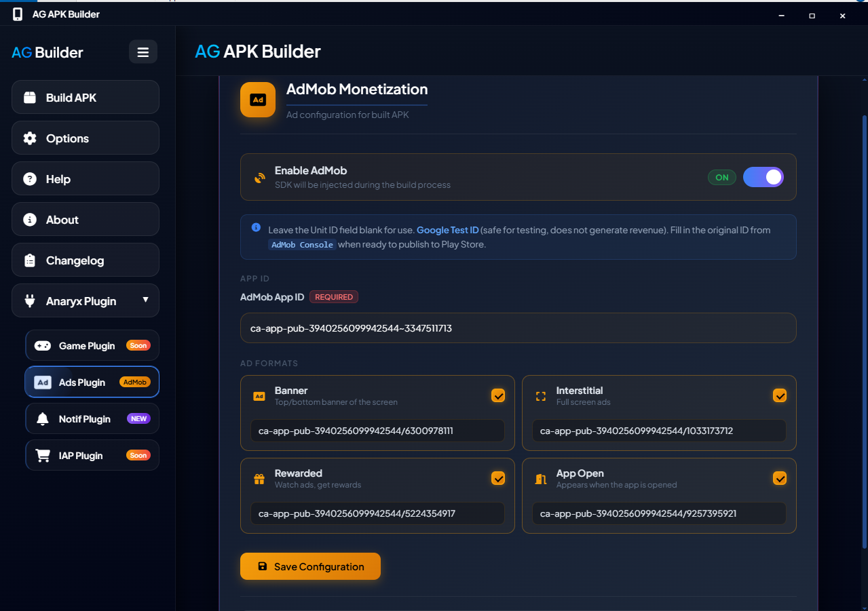The height and width of the screenshot is (611, 868).
Task: Click the green ON status badge
Action: (722, 178)
